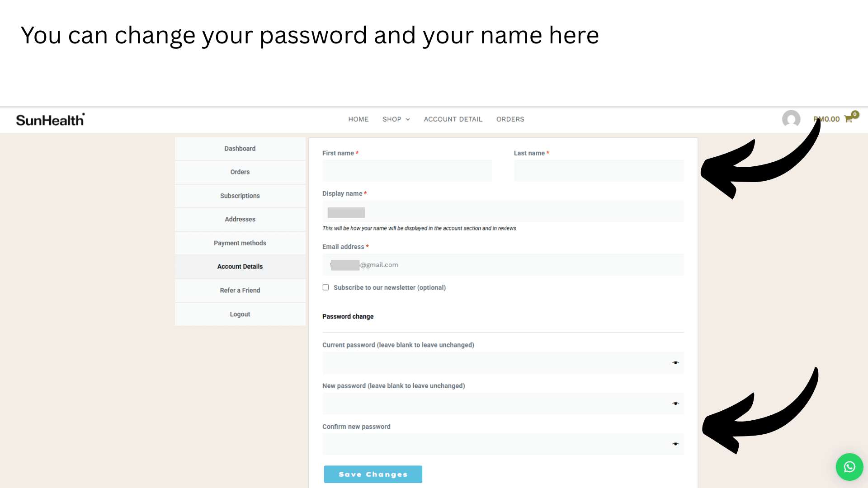Open ACCOUNT DETAIL nav item
The height and width of the screenshot is (488, 868).
pyautogui.click(x=453, y=119)
